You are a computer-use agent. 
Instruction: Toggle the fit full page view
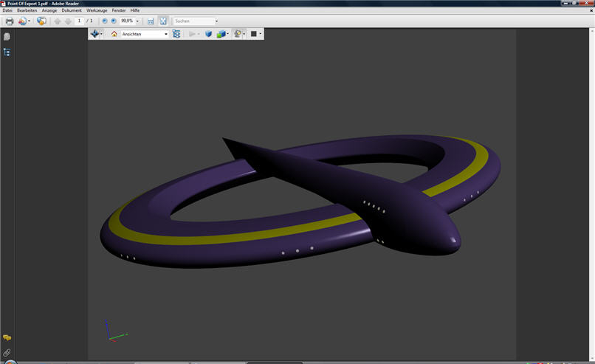pyautogui.click(x=163, y=21)
